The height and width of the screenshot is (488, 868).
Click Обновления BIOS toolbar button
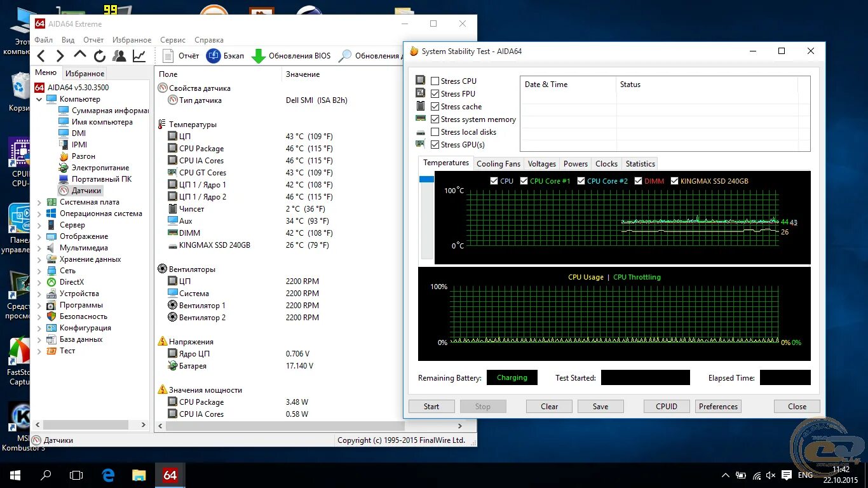292,56
